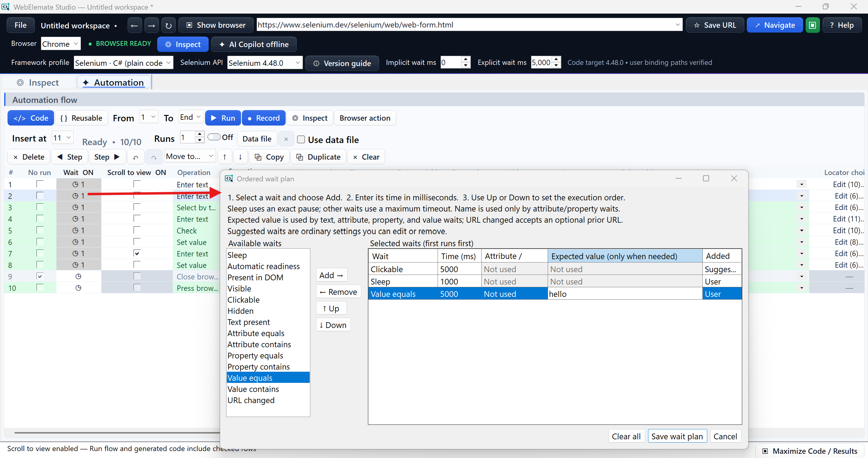Check Scroll to view for row 3
868x458 pixels.
tap(137, 207)
